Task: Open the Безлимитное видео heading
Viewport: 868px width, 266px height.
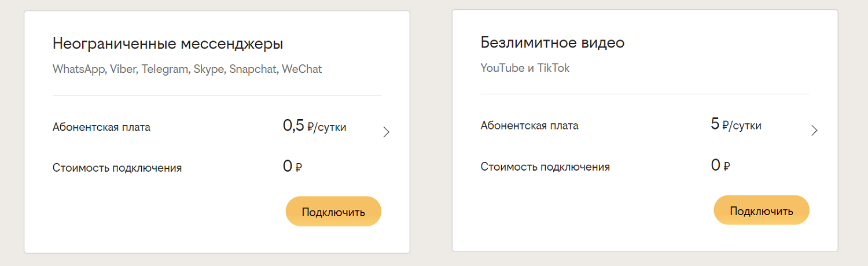Action: [552, 43]
